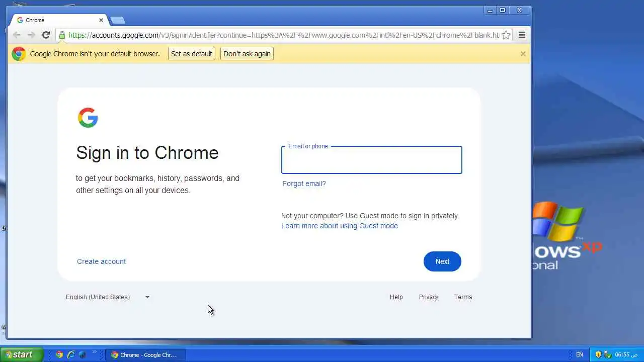Click Don't ask again button
The height and width of the screenshot is (362, 644).
click(247, 54)
